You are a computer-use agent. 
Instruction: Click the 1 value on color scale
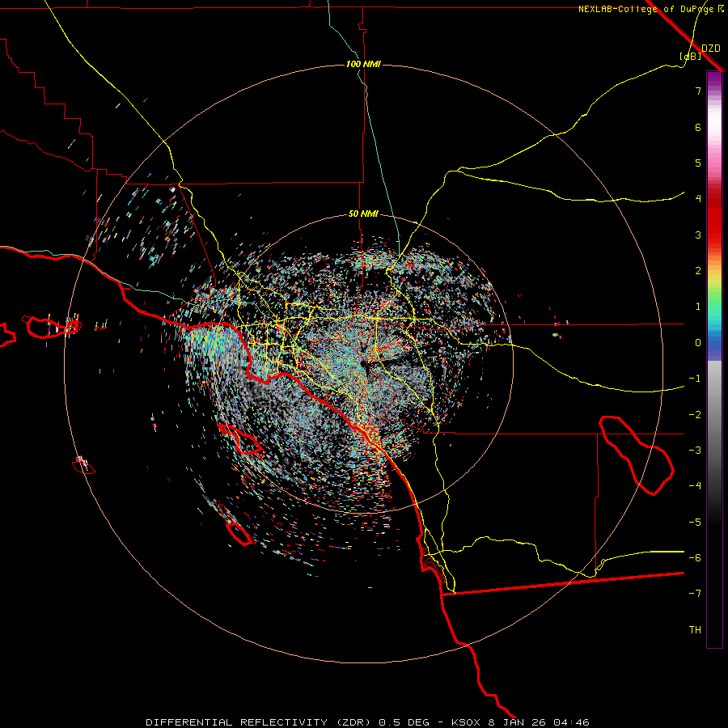click(698, 307)
